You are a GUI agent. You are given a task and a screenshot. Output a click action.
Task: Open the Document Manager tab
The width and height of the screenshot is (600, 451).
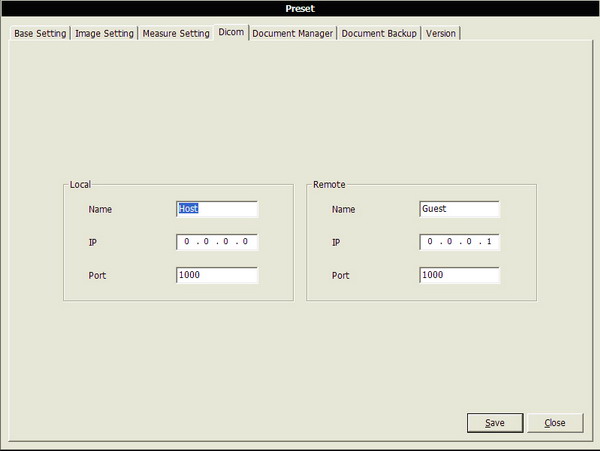(x=292, y=33)
